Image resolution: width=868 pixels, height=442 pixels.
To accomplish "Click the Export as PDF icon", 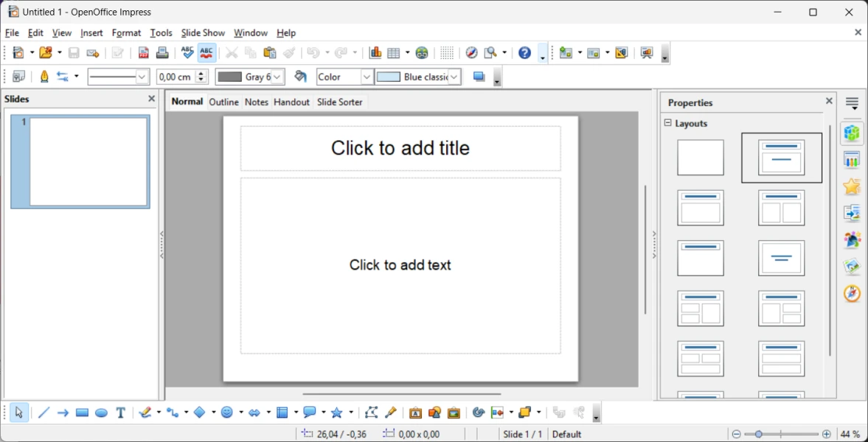I will [x=144, y=53].
